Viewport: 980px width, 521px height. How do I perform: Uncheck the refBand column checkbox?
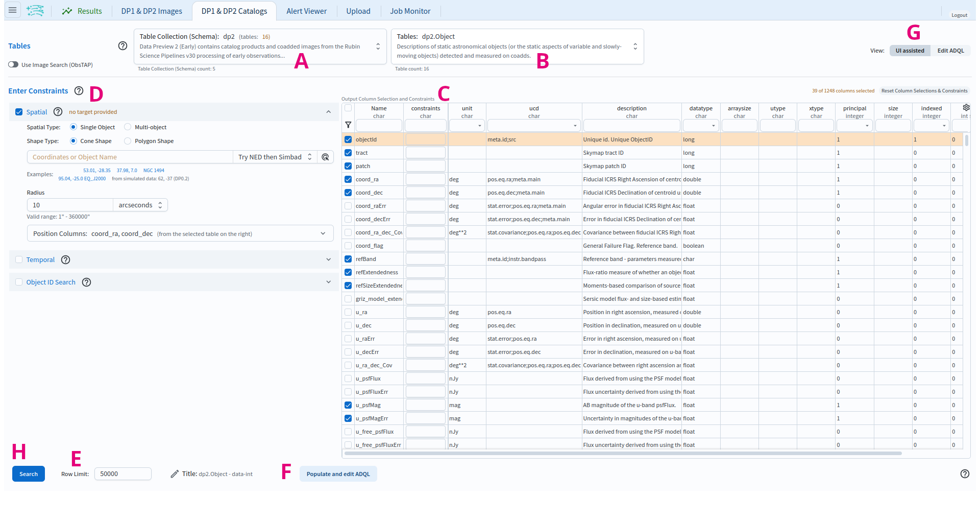[348, 259]
